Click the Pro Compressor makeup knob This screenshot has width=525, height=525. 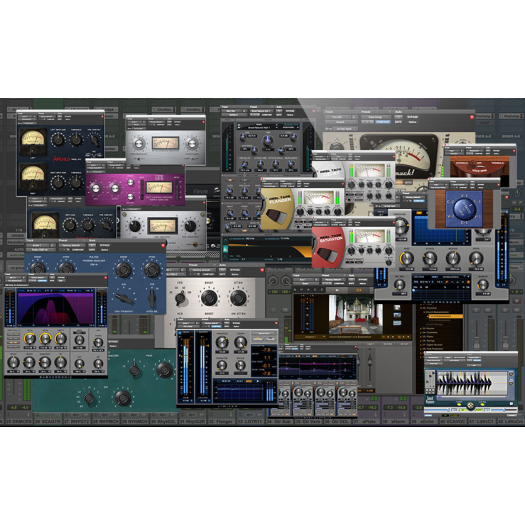[x=482, y=284]
